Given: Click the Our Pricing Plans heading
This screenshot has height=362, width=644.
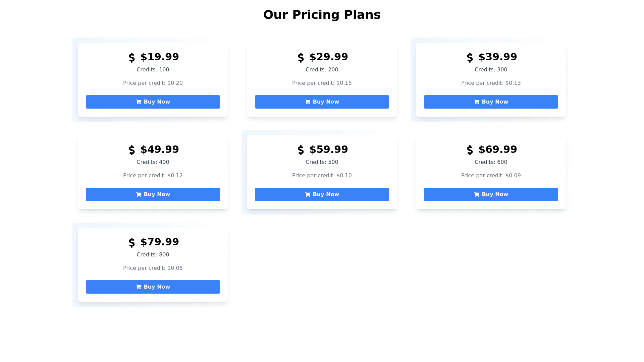Looking at the screenshot, I should pyautogui.click(x=322, y=15).
